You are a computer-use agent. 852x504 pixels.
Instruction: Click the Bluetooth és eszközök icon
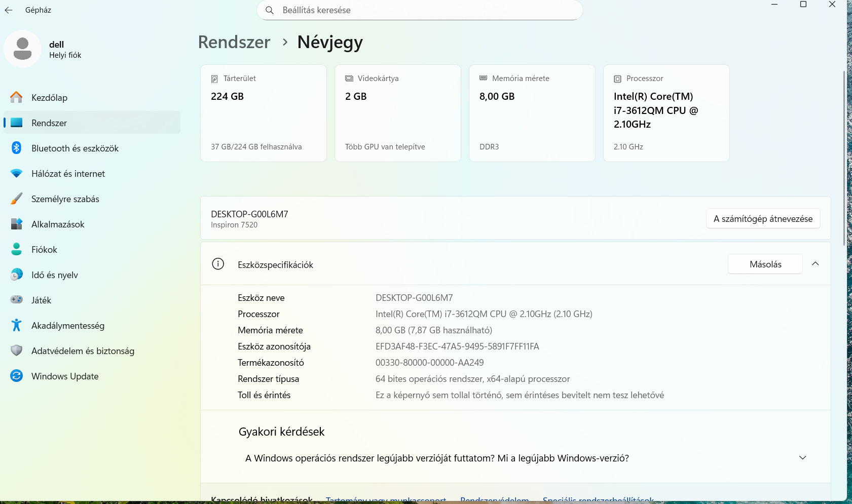tap(16, 148)
